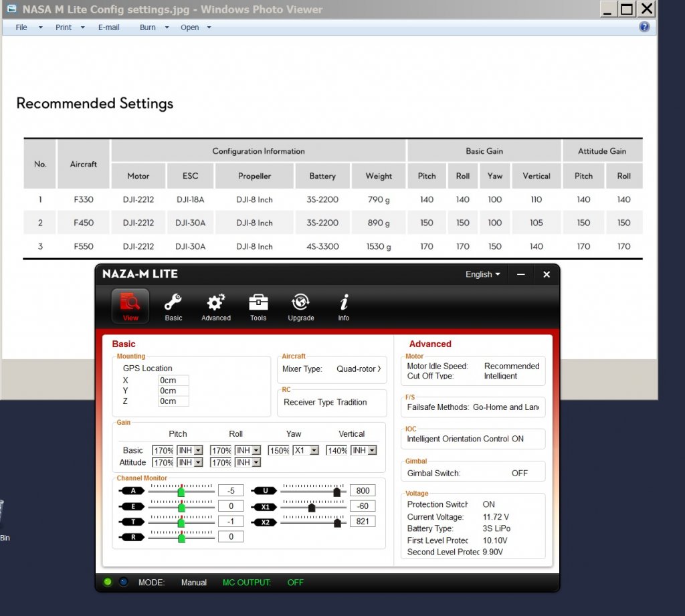Image resolution: width=685 pixels, height=616 pixels.
Task: Open the Basic wrench tab
Action: pyautogui.click(x=173, y=306)
